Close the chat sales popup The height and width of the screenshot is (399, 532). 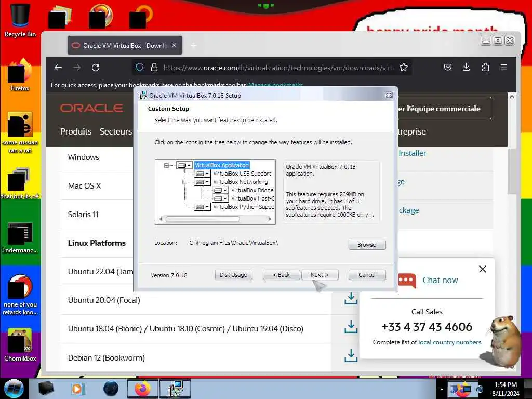coord(483,270)
